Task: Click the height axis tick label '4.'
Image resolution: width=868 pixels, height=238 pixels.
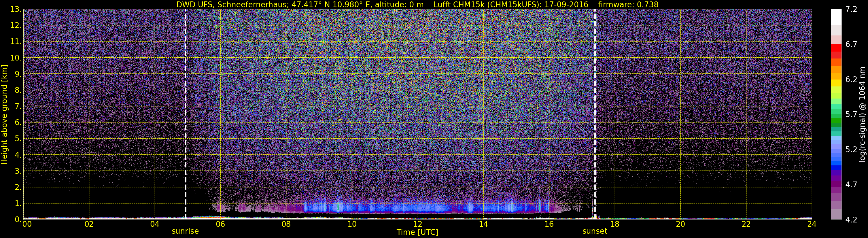Action: (18, 155)
